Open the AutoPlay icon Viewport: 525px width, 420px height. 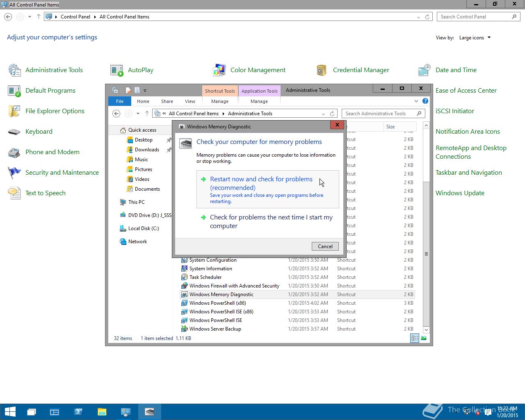(x=117, y=70)
